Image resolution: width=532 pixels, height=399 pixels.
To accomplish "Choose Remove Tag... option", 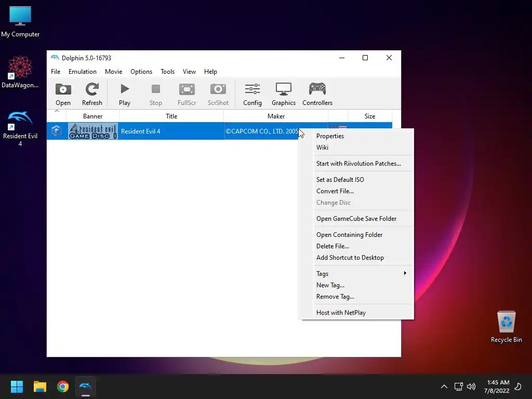I will (x=356, y=297).
